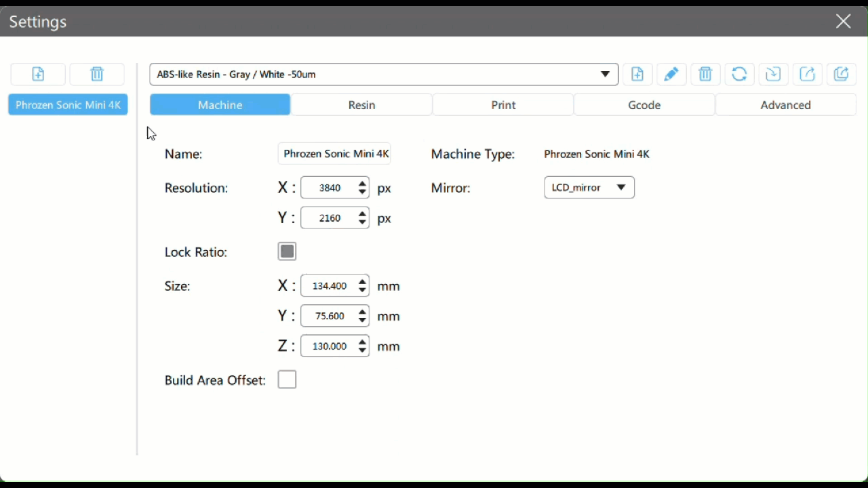This screenshot has width=868, height=488.
Task: Import a resin profile
Action: (x=773, y=74)
